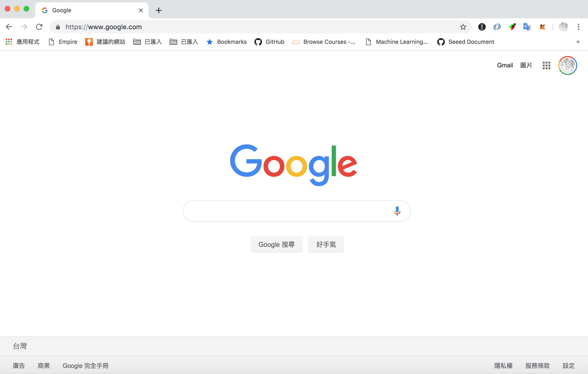
Task: Reload the Google page
Action: [39, 27]
